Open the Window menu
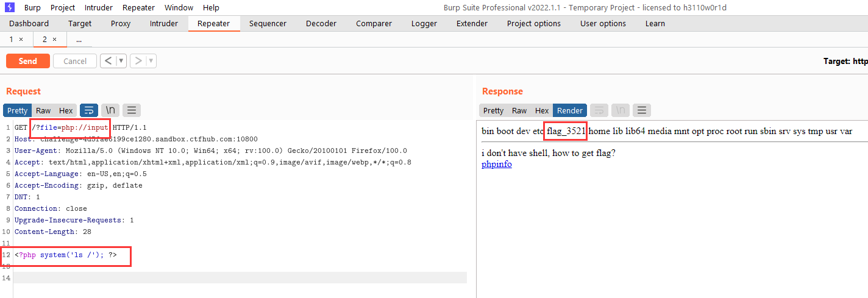This screenshot has width=868, height=298. [179, 7]
